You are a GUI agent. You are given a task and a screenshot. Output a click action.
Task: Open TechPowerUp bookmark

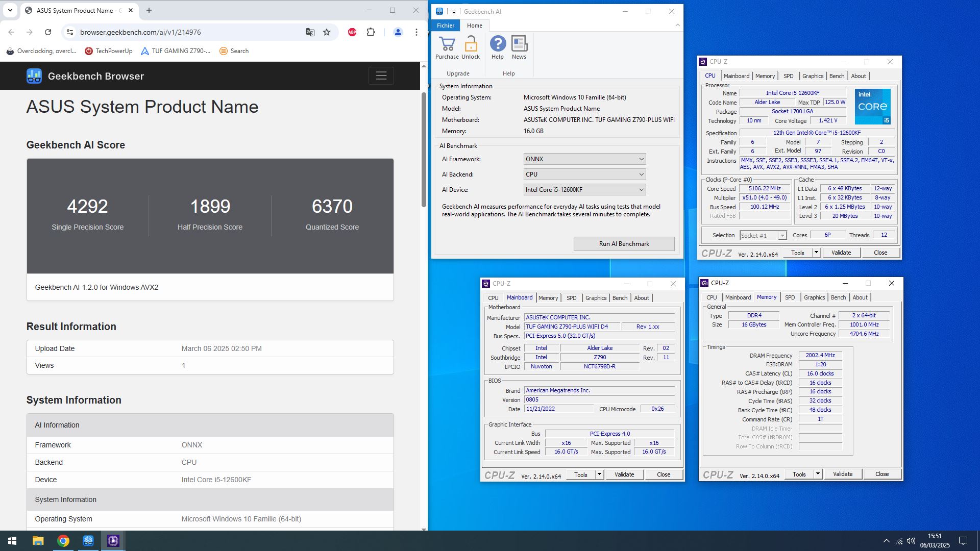pyautogui.click(x=109, y=51)
